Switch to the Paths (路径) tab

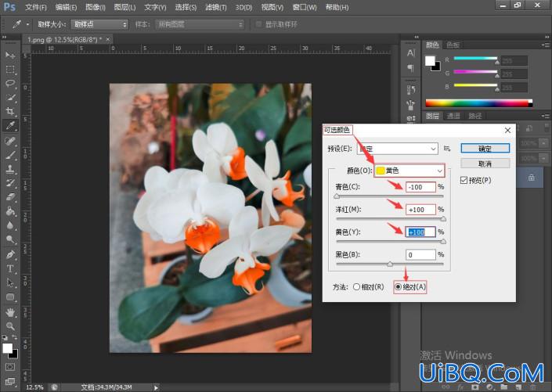pyautogui.click(x=474, y=116)
